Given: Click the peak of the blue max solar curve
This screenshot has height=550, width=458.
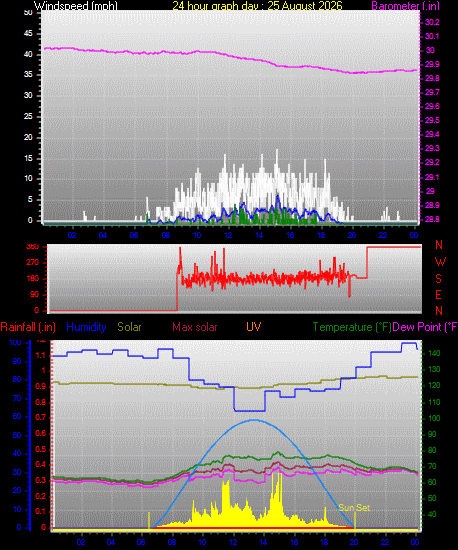Looking at the screenshot, I should tap(253, 420).
